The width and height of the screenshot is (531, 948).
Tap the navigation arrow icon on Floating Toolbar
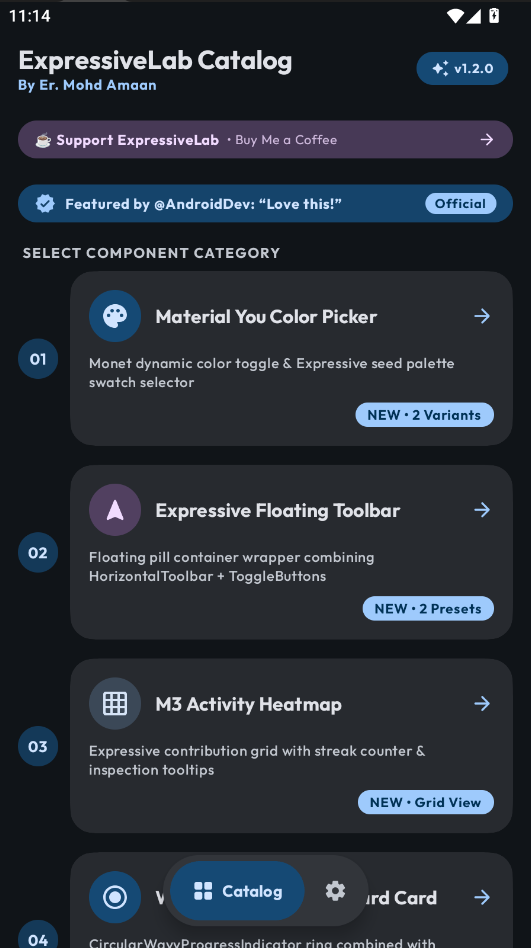115,510
